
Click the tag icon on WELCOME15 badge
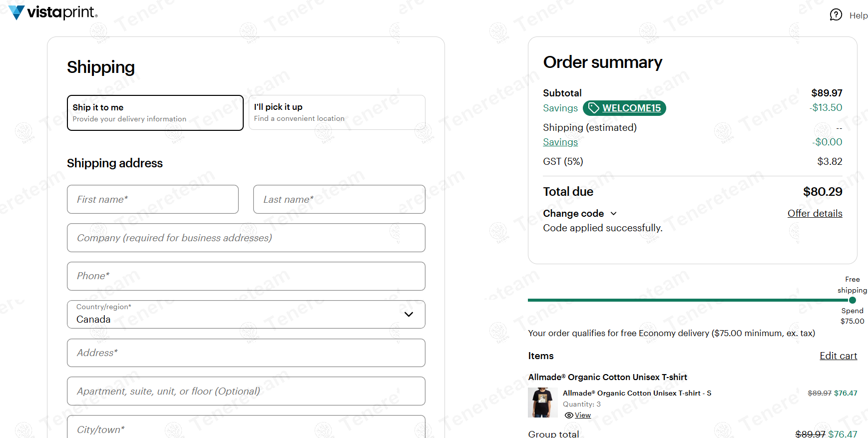click(593, 108)
